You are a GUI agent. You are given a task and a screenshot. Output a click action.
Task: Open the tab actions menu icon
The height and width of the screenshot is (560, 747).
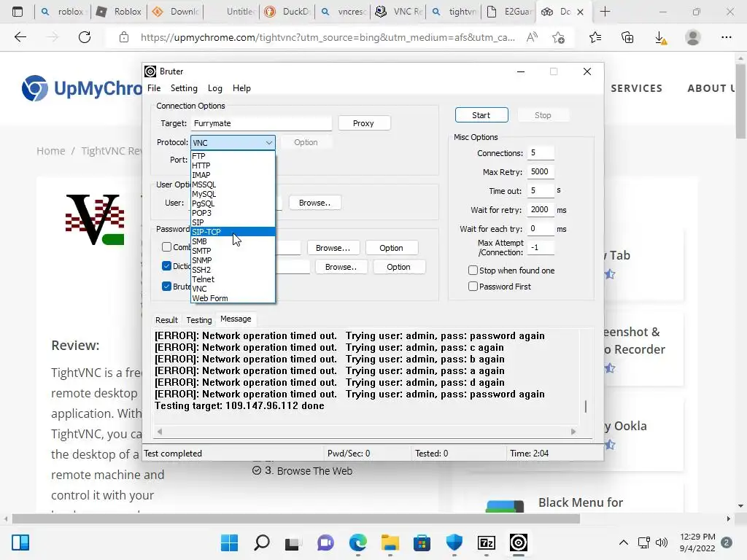pos(18,12)
